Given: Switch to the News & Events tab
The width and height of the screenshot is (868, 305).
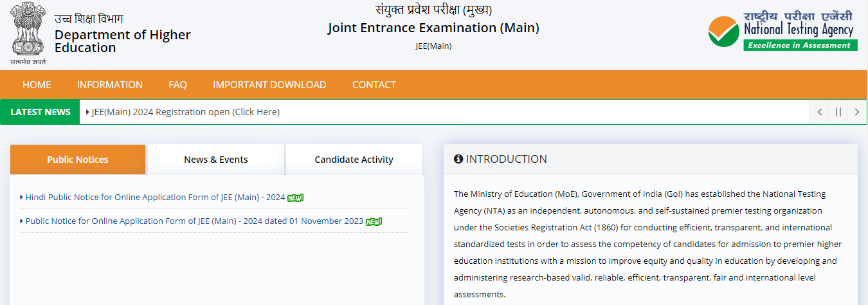Looking at the screenshot, I should tap(216, 160).
